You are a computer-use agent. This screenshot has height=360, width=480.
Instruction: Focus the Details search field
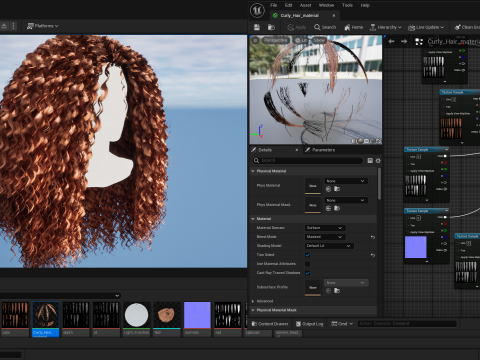tap(308, 161)
